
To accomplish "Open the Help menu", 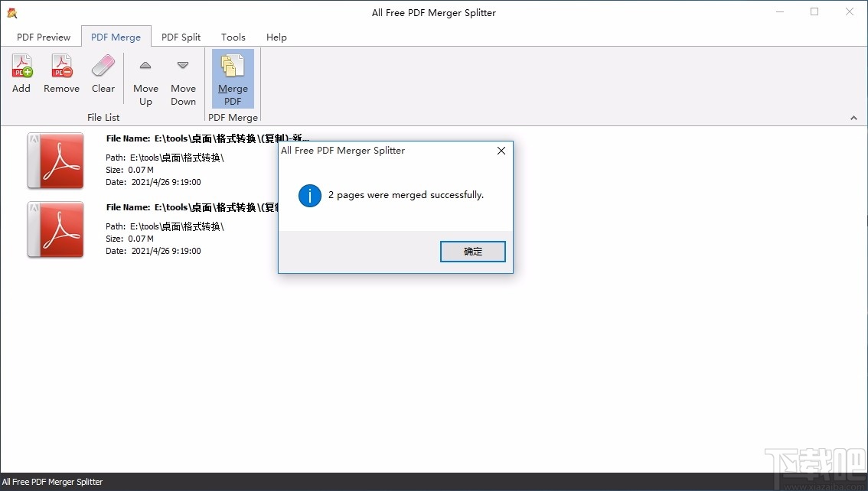I will pyautogui.click(x=276, y=37).
